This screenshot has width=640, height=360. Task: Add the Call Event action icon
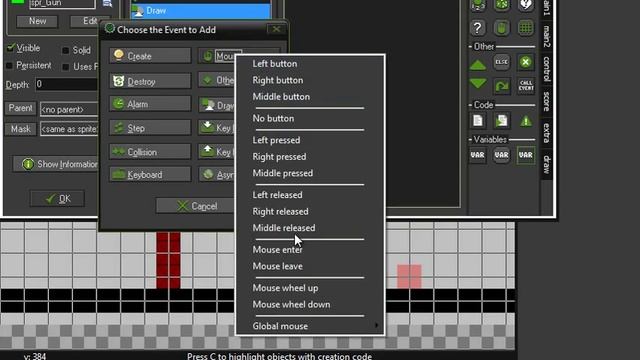click(x=526, y=86)
